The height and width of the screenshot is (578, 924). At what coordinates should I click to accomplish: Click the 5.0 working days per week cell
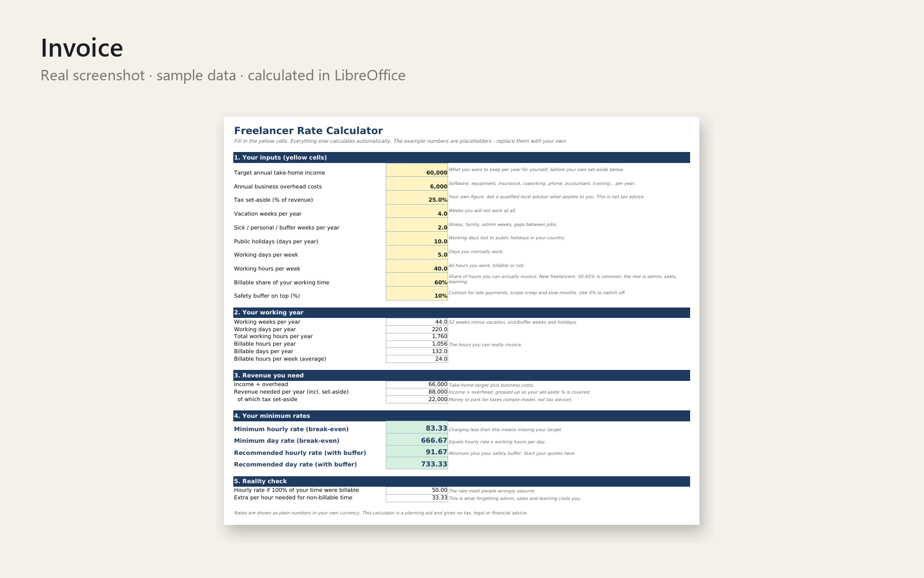click(x=417, y=253)
